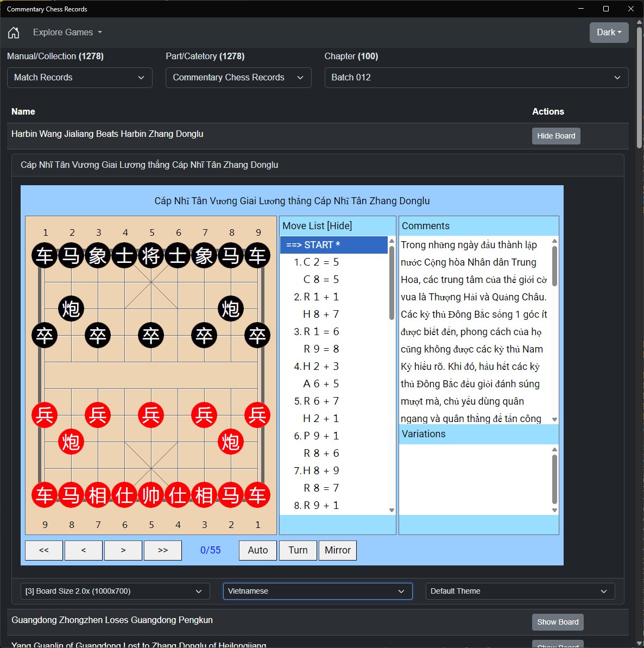
Task: Select black reply H 8 + 7
Action: tap(334, 314)
